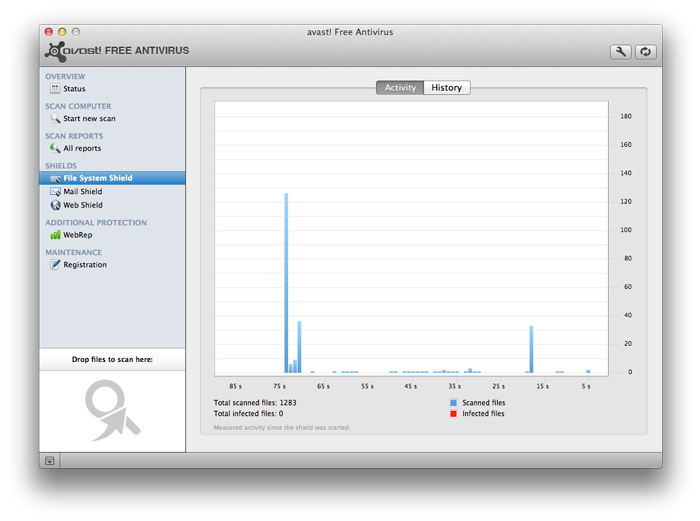
Task: Click the Web Shield label
Action: tap(83, 205)
